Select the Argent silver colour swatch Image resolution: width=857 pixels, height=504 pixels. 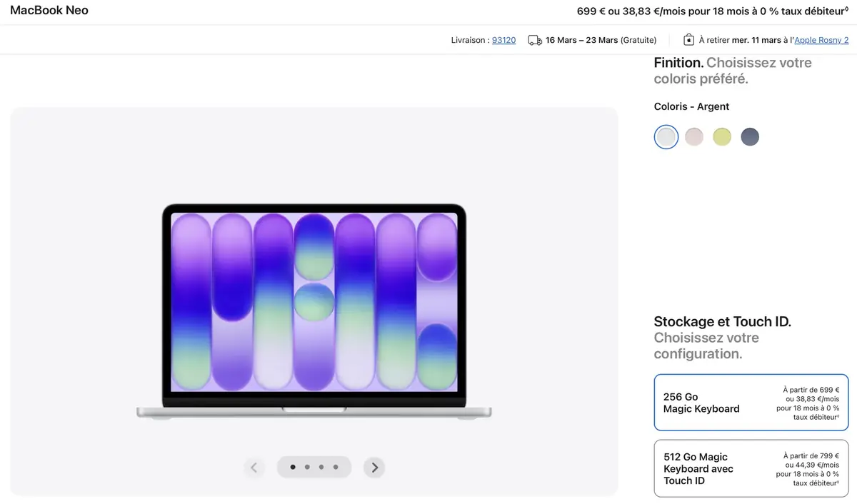tap(666, 136)
